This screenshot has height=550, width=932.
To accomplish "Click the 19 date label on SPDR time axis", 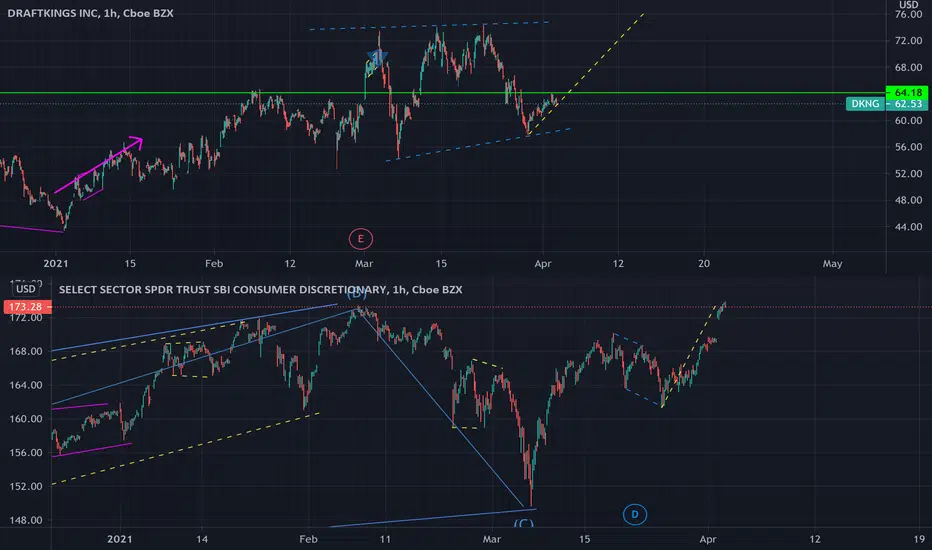I will coord(919,539).
